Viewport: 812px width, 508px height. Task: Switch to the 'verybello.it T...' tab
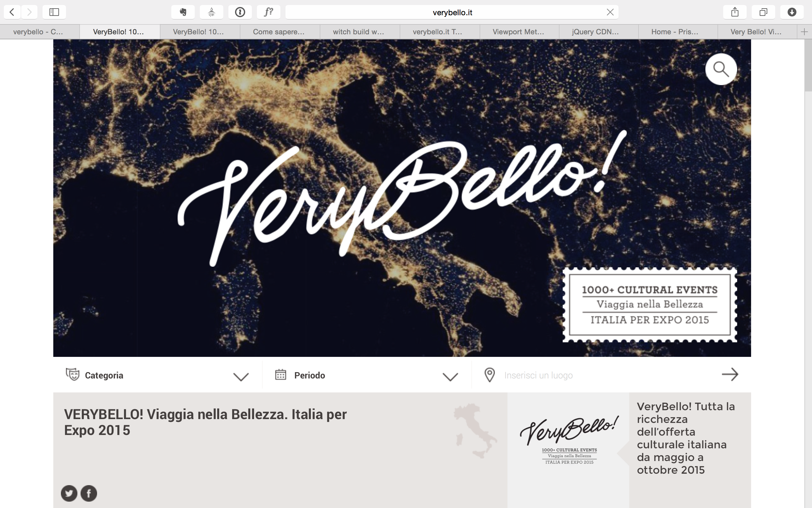(x=439, y=32)
